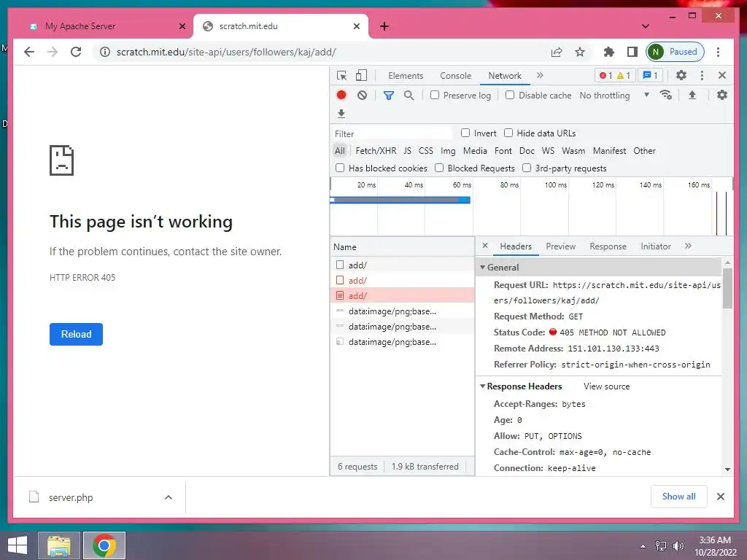Toggle the device toolbar icon

point(362,75)
